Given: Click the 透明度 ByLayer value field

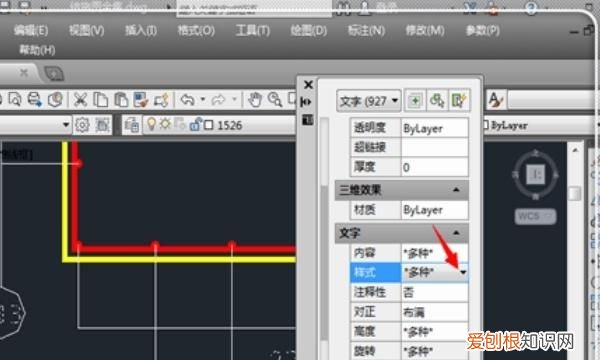Looking at the screenshot, I should (434, 128).
